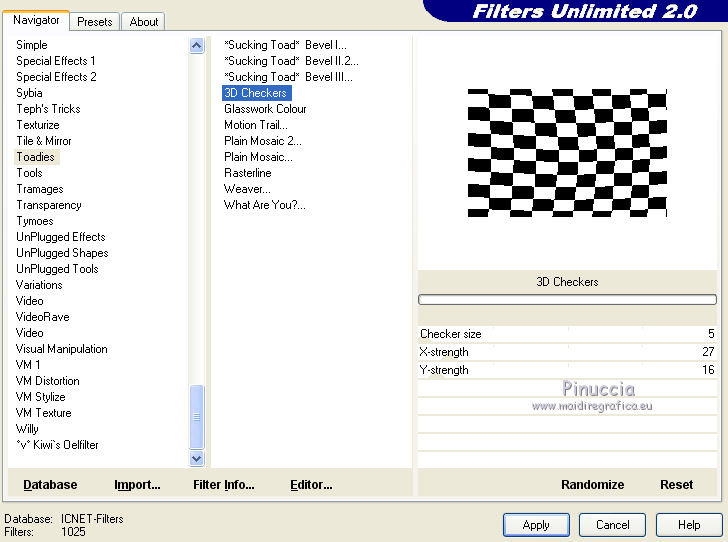Click the 3D Checkers preview image
728x542 pixels.
(567, 153)
